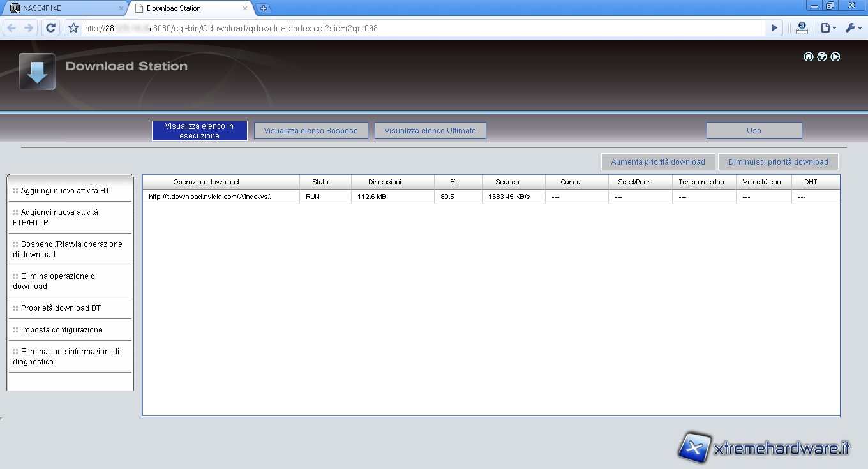Select Aggiungi nuova attività BT
This screenshot has width=868, height=469.
coord(65,191)
